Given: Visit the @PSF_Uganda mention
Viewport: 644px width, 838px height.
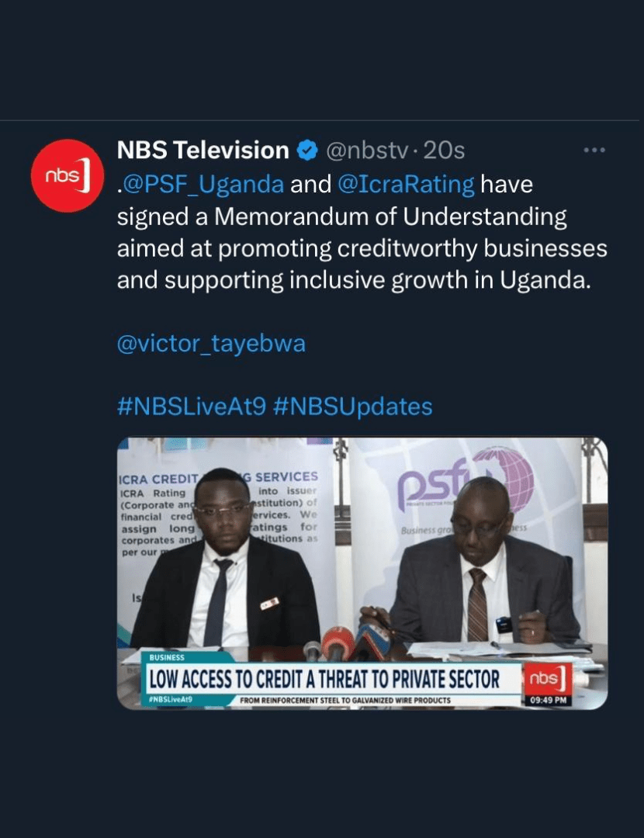Looking at the screenshot, I should pos(202,185).
